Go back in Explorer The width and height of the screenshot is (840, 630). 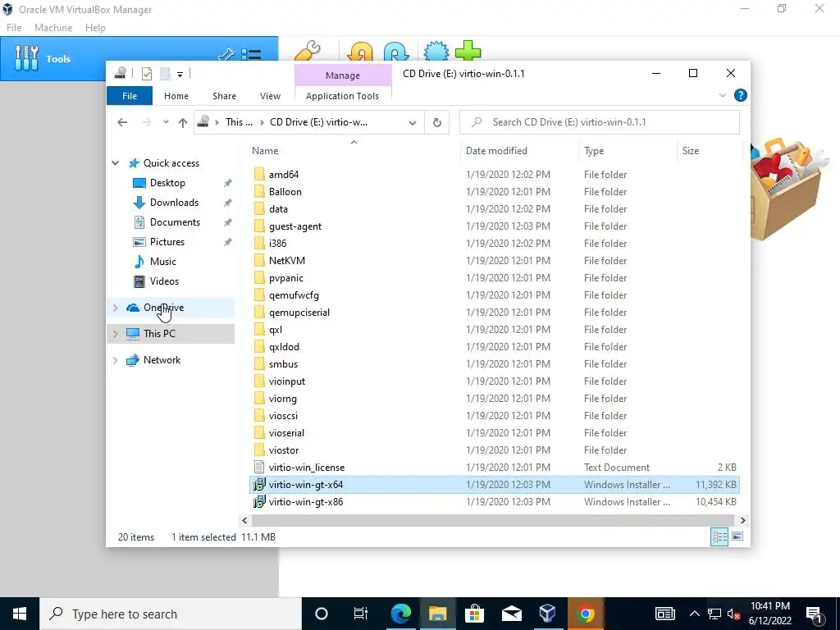pos(122,122)
